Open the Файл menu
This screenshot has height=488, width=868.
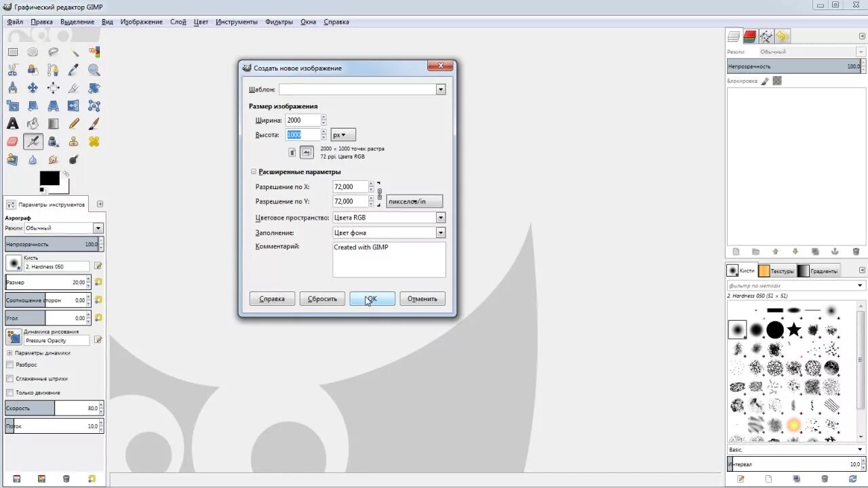[x=15, y=22]
